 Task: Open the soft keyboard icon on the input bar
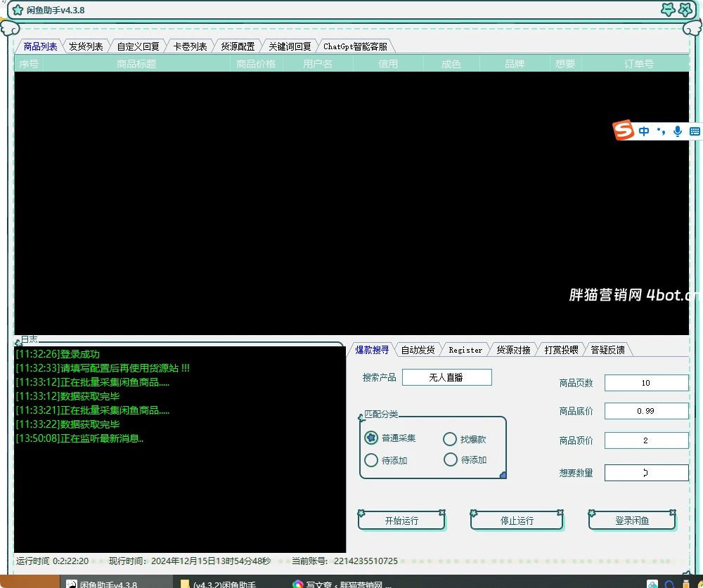pyautogui.click(x=695, y=131)
